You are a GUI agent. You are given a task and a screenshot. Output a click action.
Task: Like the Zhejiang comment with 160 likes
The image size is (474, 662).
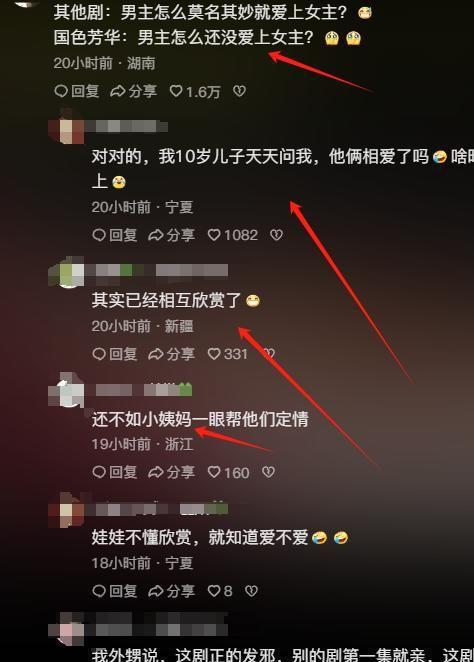pos(214,472)
